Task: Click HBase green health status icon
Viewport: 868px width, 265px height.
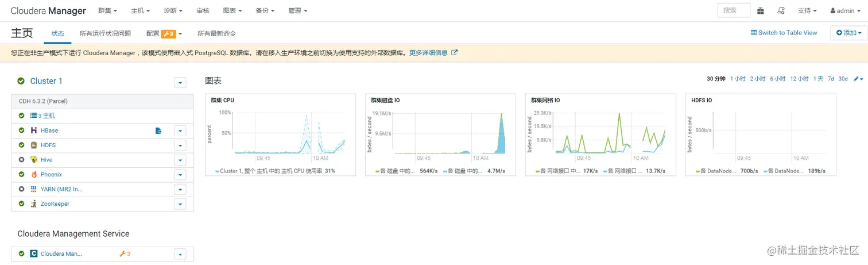Action: tap(21, 130)
